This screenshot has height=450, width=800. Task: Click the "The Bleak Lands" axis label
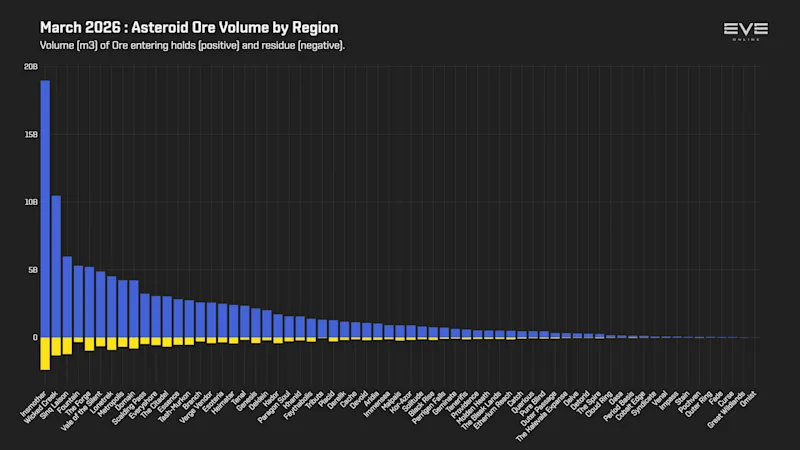[x=481, y=410]
